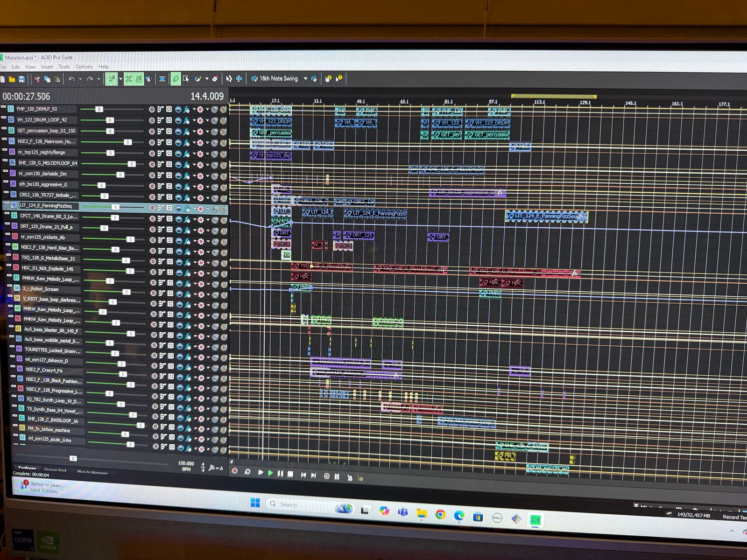747x560 pixels.
Task: Open the 16th Note Swing groove dropdown
Action: (x=305, y=79)
